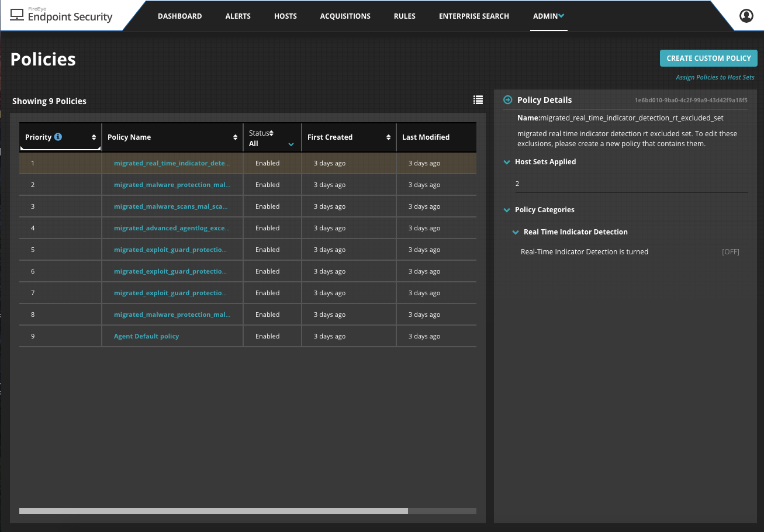Open migrated_malware_scans_mal_sca... policy

click(x=171, y=206)
